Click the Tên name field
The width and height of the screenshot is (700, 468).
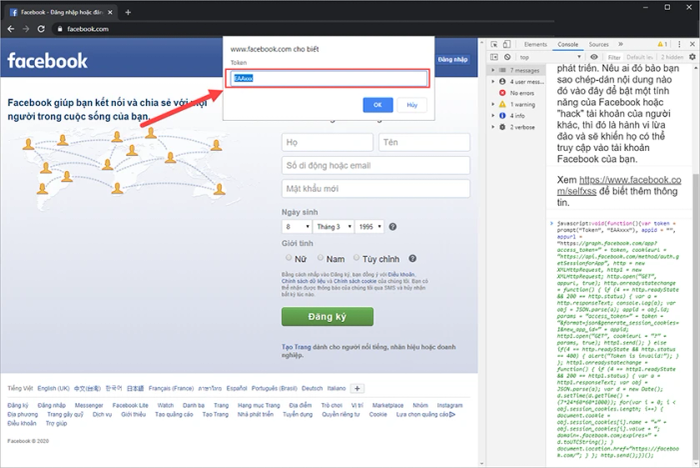[x=424, y=142]
